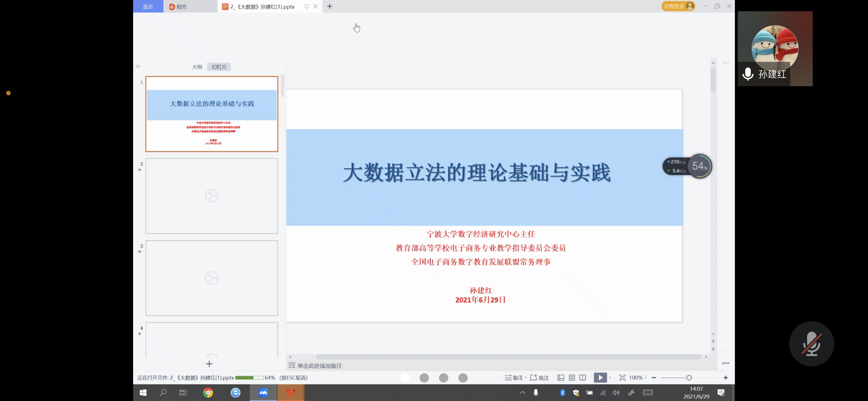
Task: Mute the microphone button
Action: point(812,344)
